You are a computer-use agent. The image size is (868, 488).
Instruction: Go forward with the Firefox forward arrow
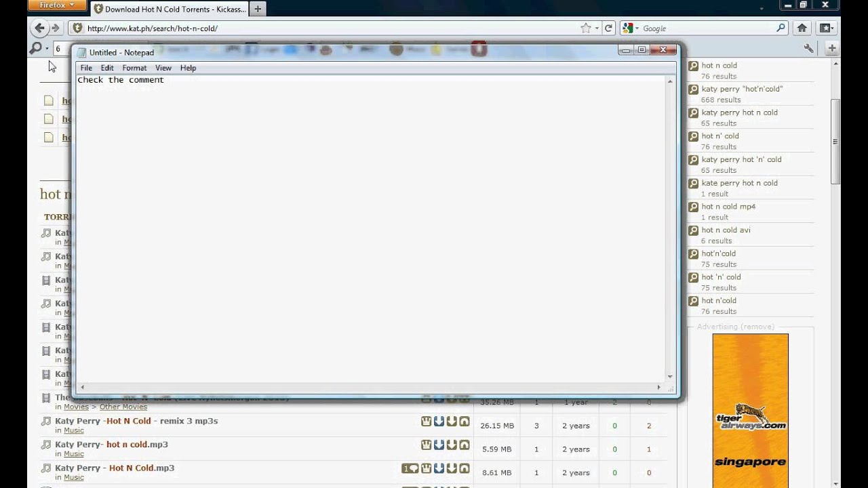coord(56,28)
